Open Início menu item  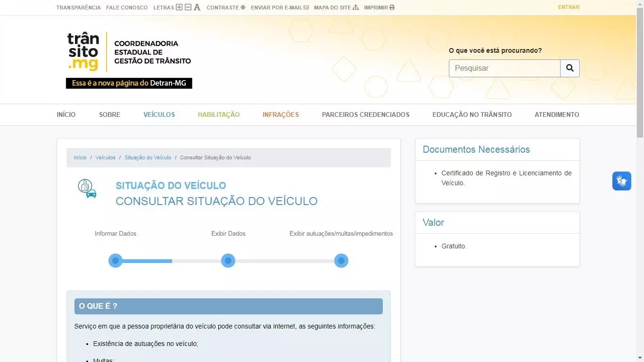click(66, 115)
